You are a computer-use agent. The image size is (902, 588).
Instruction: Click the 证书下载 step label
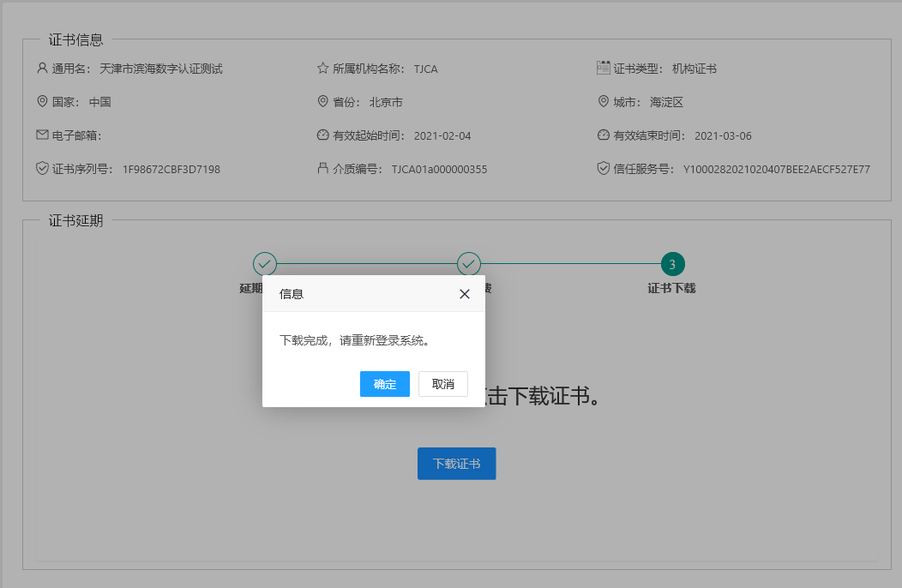pos(671,289)
